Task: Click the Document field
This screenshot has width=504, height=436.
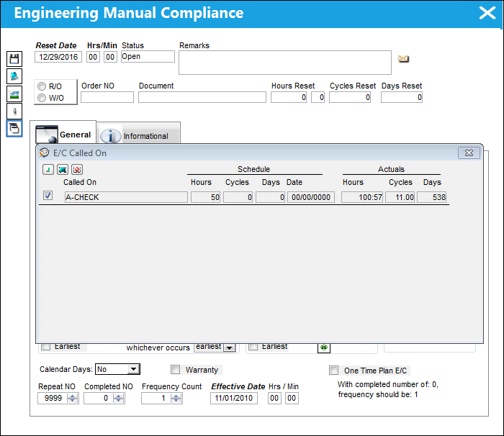Action: tap(202, 97)
